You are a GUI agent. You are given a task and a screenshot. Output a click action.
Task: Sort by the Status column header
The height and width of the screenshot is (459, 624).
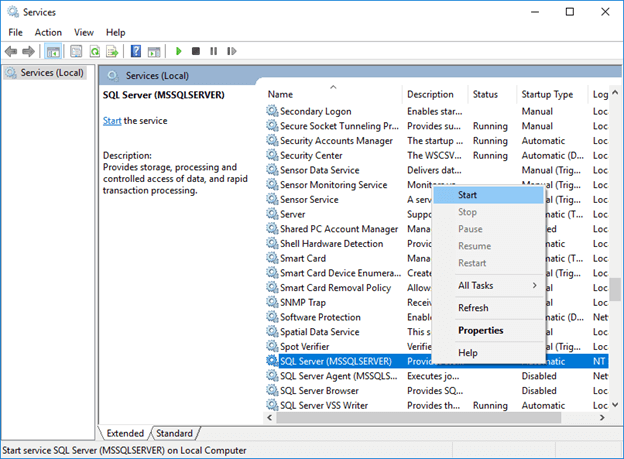pos(492,94)
